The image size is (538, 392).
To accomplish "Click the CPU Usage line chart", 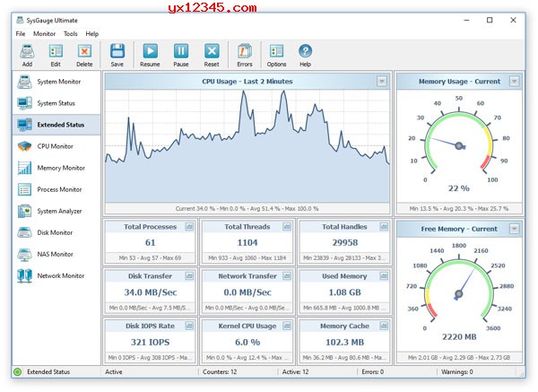I will click(247, 146).
